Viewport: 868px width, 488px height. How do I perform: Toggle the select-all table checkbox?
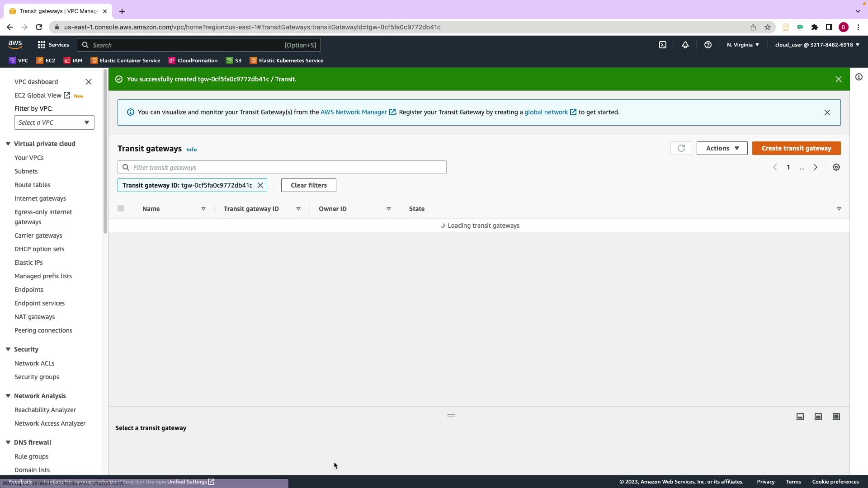[x=121, y=209]
